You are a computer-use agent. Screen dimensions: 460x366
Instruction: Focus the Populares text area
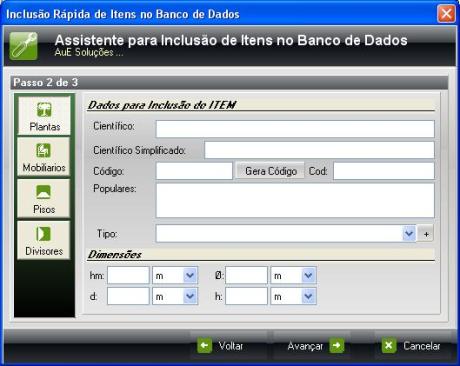click(x=295, y=200)
